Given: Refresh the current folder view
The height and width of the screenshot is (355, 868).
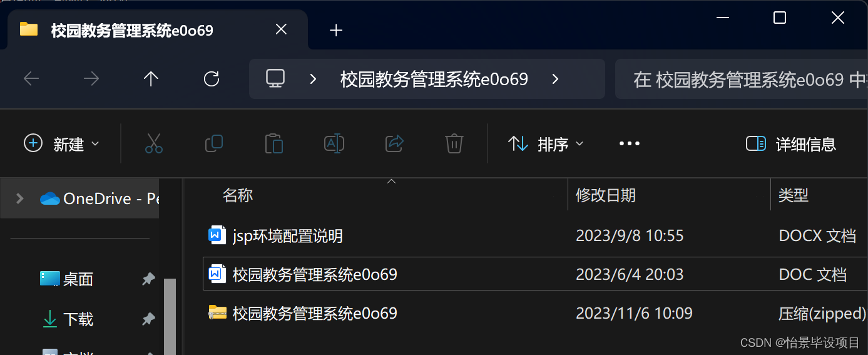Looking at the screenshot, I should point(212,79).
